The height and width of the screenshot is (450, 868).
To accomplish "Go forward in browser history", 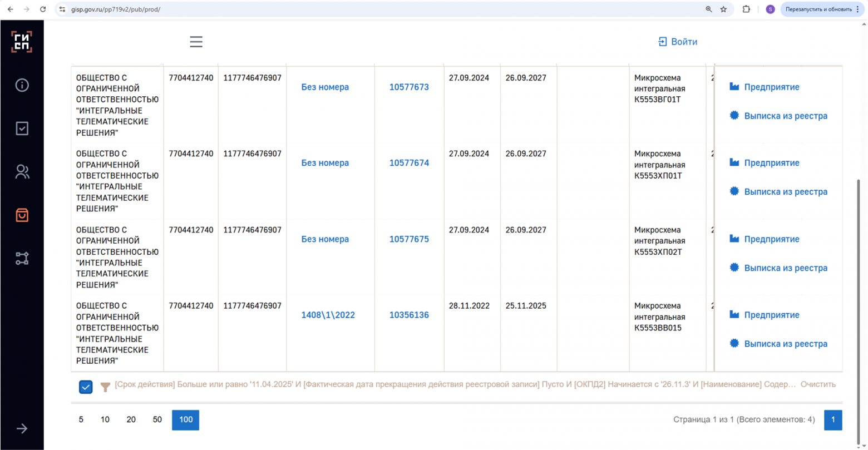I will [27, 9].
